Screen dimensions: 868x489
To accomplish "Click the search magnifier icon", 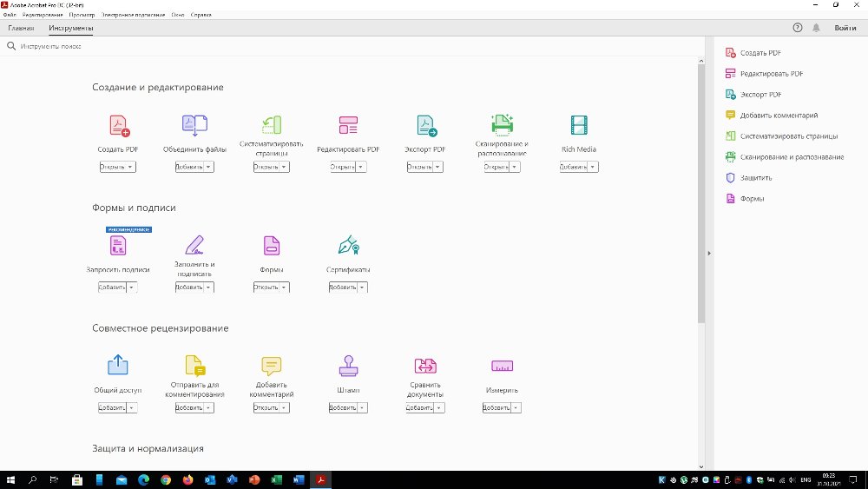I will (x=11, y=46).
